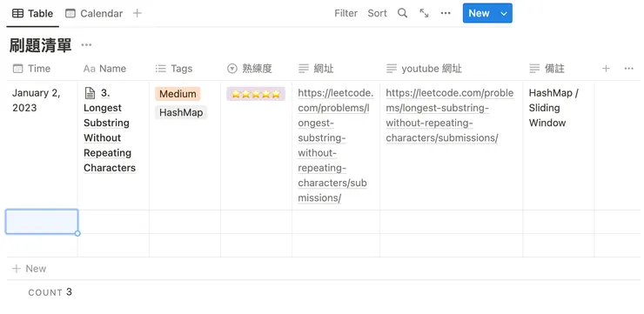Click the blue New button
644x314 pixels.
pos(479,13)
